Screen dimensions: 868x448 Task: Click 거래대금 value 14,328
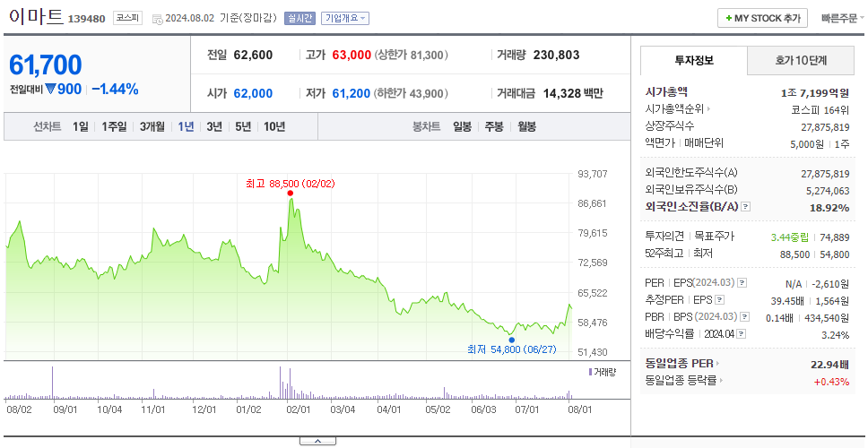point(562,93)
